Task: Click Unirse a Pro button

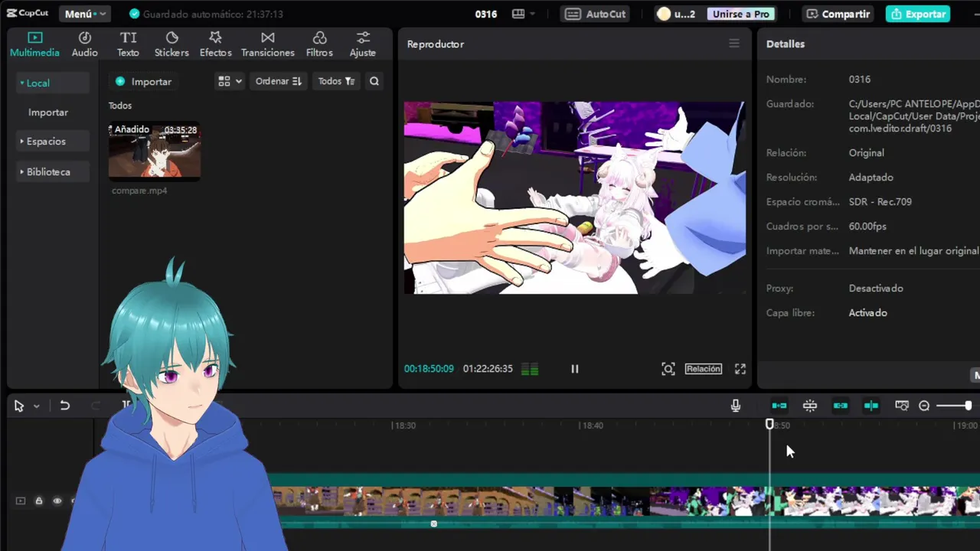Action: click(x=740, y=14)
